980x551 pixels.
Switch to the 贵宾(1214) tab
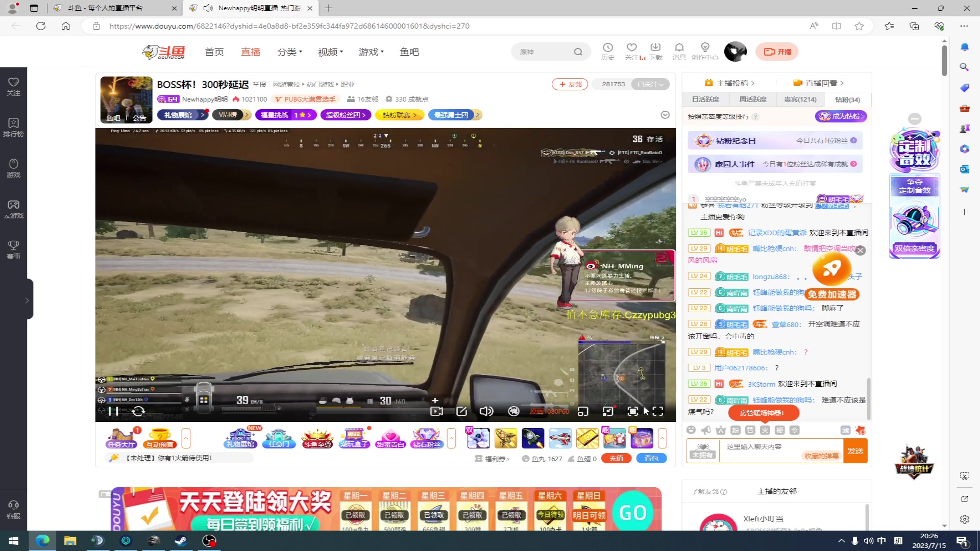(800, 99)
